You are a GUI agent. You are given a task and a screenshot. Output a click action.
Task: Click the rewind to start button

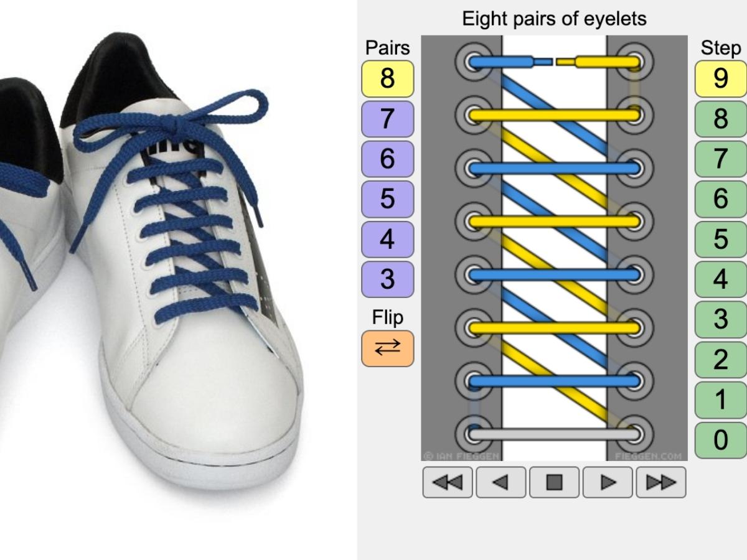tap(448, 482)
